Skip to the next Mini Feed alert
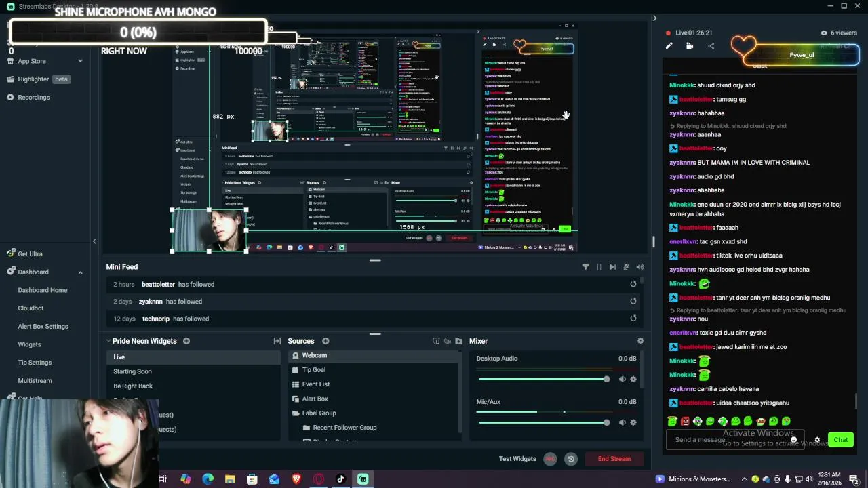Image resolution: width=868 pixels, height=488 pixels. coord(612,267)
